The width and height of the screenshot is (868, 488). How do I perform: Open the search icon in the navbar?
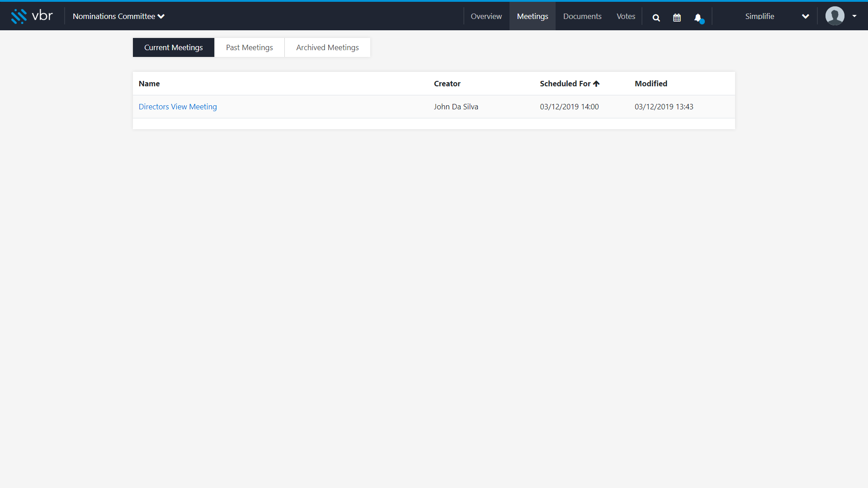pos(656,18)
